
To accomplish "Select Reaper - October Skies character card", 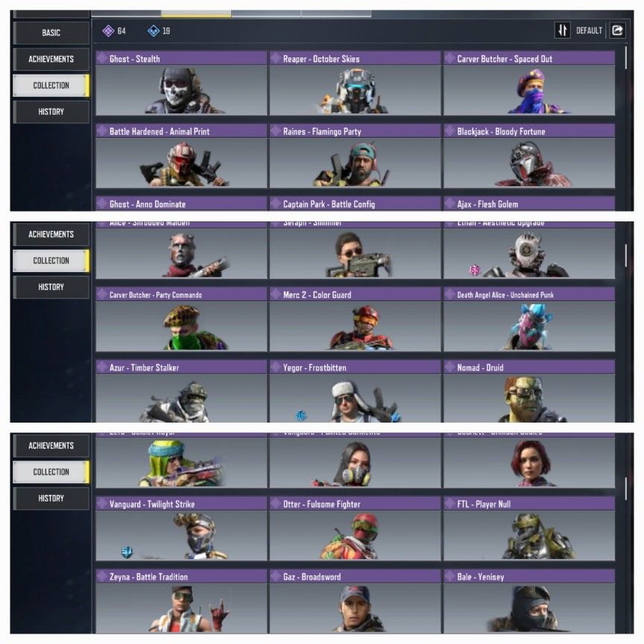I will pos(355,83).
